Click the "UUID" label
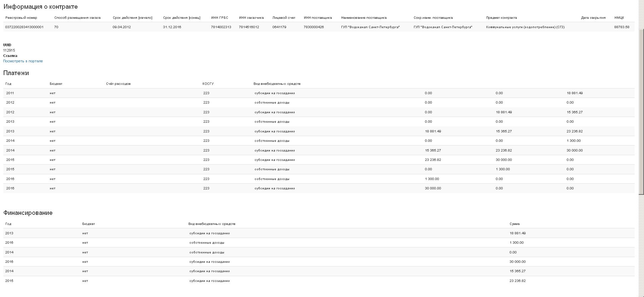Image resolution: width=644 pixels, height=297 pixels. coord(7,45)
